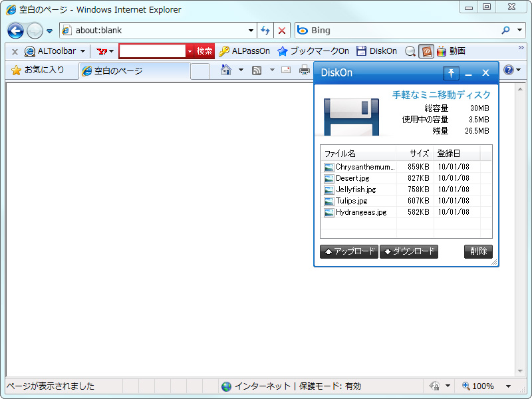Close the DiskOn panel
Viewport: 532px width, 399px height.
click(485, 73)
